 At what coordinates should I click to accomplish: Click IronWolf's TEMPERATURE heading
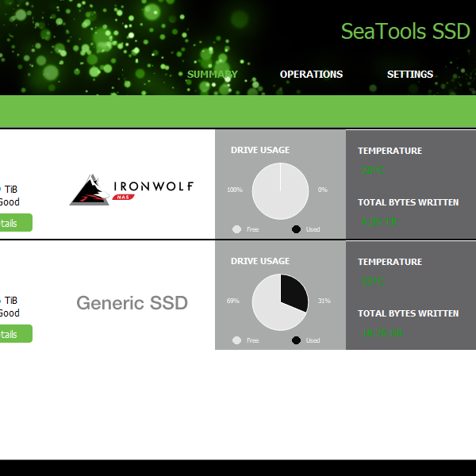(390, 151)
